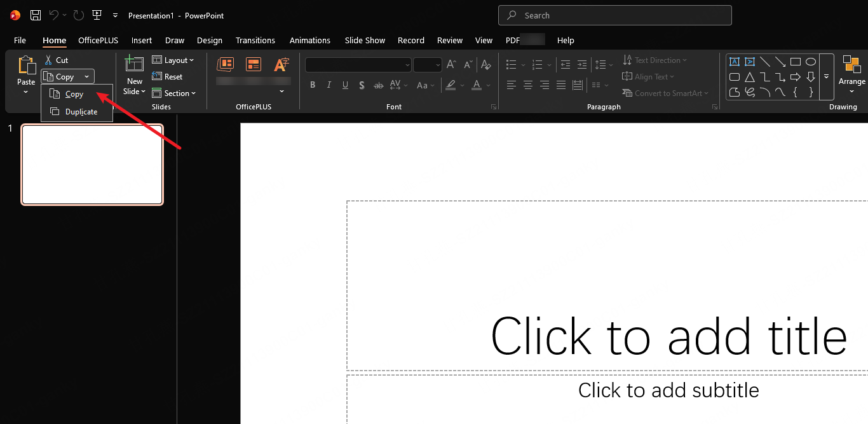Image resolution: width=868 pixels, height=424 pixels.
Task: Open the Arrange menu
Action: click(851, 74)
